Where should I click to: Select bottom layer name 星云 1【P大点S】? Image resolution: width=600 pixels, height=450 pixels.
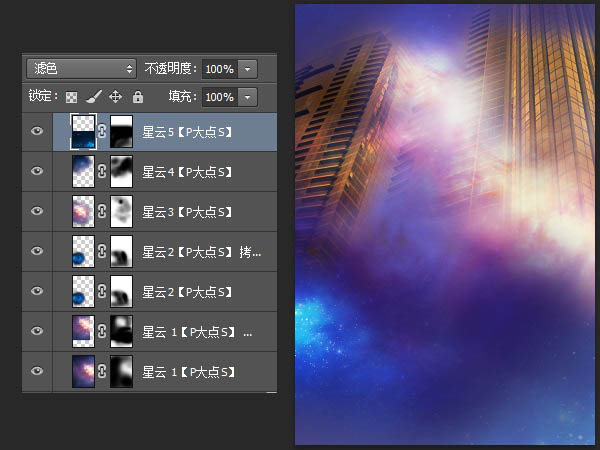point(189,372)
